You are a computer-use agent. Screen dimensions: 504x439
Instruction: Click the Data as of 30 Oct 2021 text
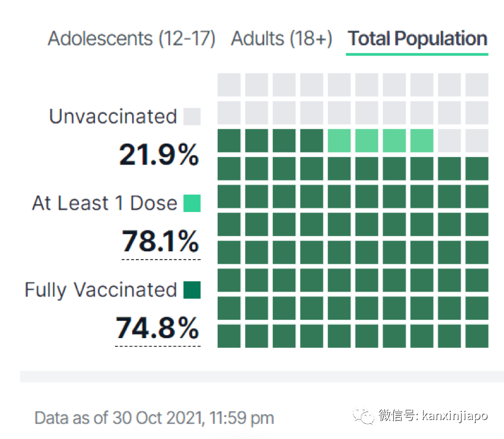(154, 418)
